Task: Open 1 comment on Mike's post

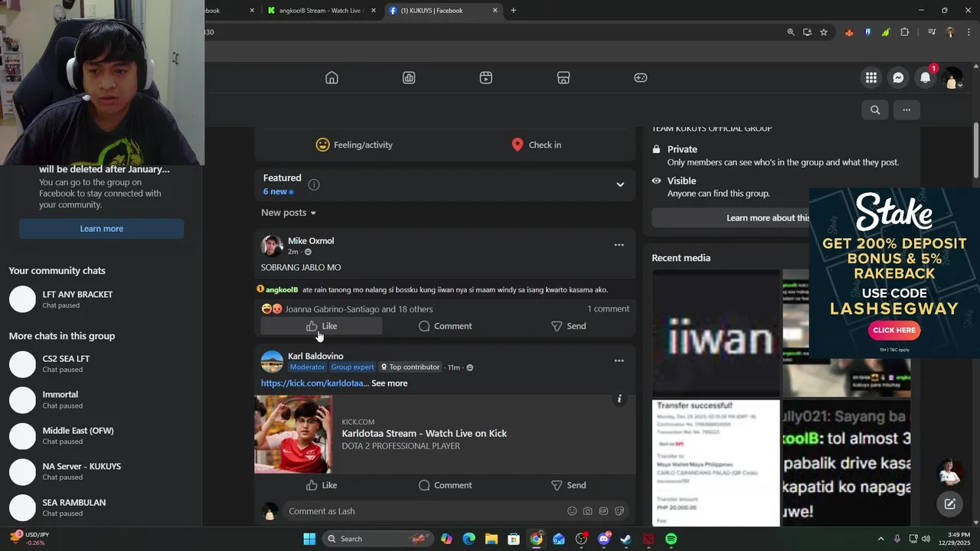Action: [608, 308]
